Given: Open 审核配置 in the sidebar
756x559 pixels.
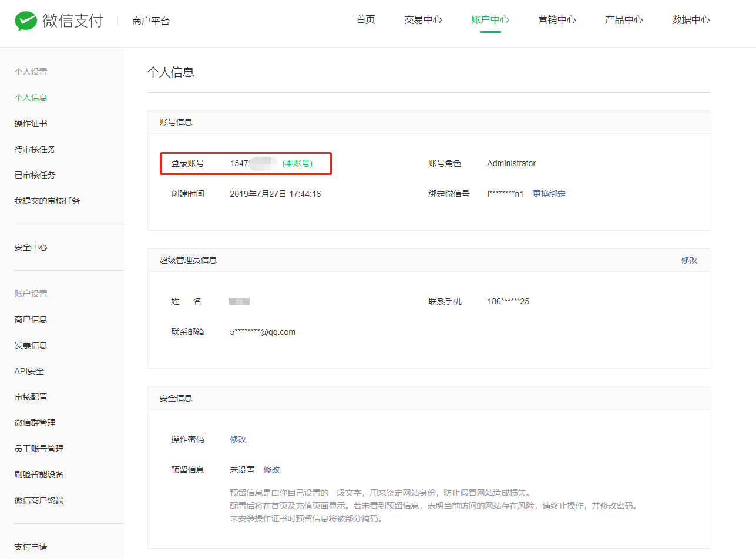Looking at the screenshot, I should [x=31, y=397].
